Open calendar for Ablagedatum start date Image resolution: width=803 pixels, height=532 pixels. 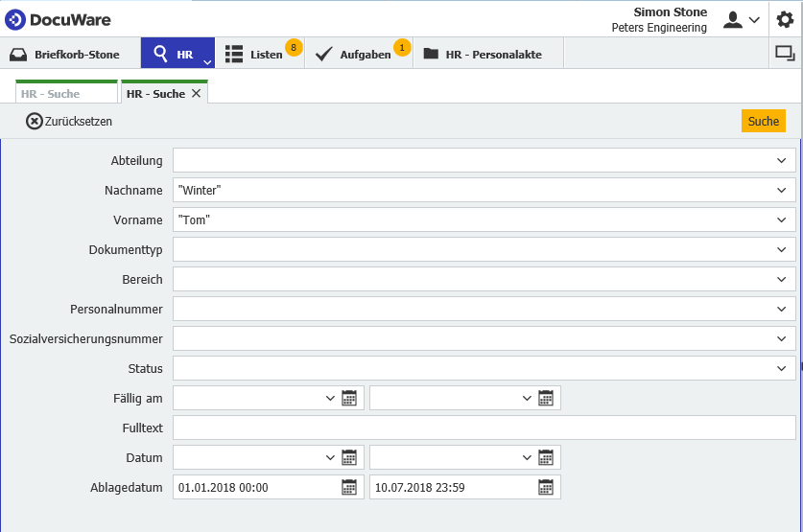pos(349,487)
